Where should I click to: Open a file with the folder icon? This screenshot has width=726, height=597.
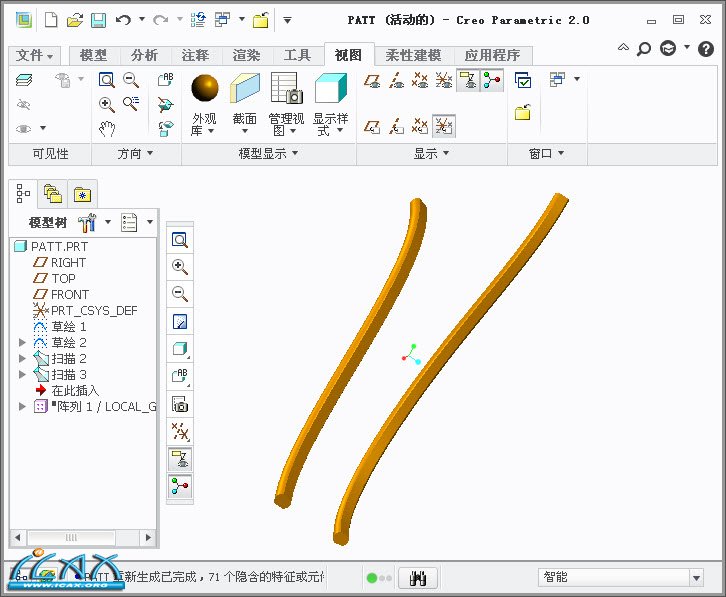coord(75,20)
